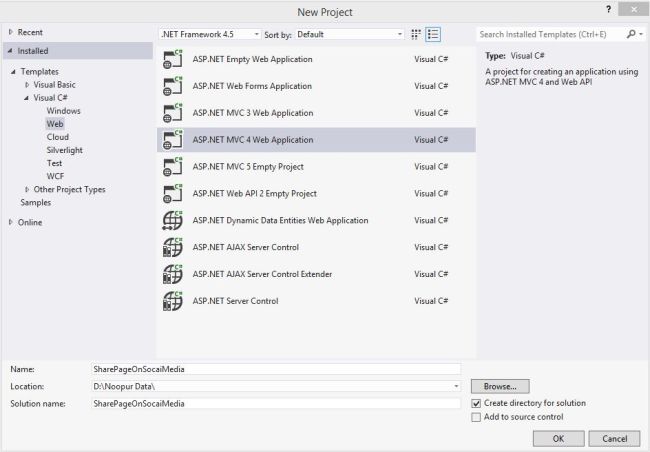Select ASP.NET MVC 5 Empty Project text
650x452 pixels.
point(248,167)
